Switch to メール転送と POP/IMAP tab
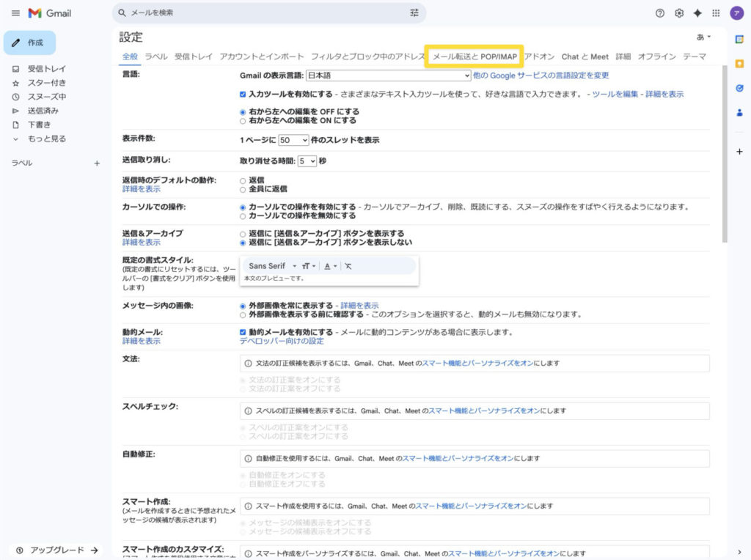This screenshot has width=751, height=560. [475, 56]
